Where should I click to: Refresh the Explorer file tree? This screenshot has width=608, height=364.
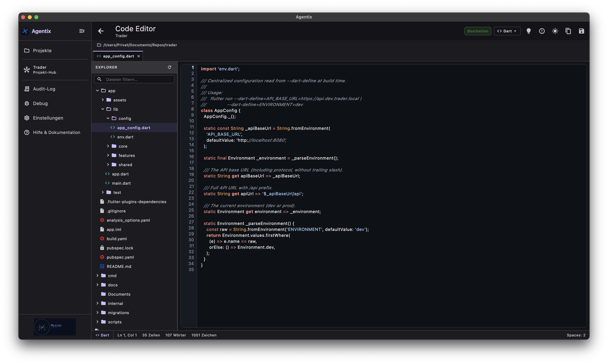pos(169,67)
